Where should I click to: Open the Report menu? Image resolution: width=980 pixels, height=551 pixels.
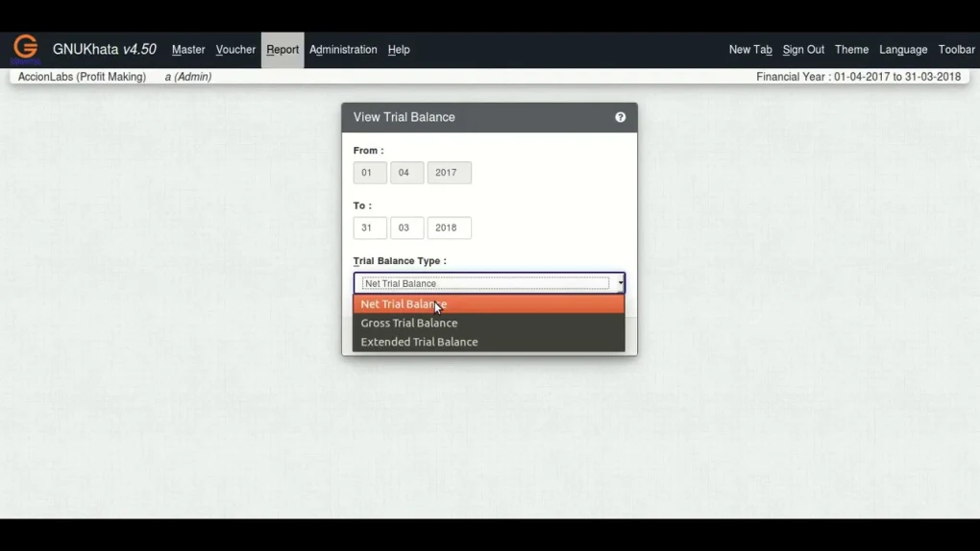pos(282,50)
